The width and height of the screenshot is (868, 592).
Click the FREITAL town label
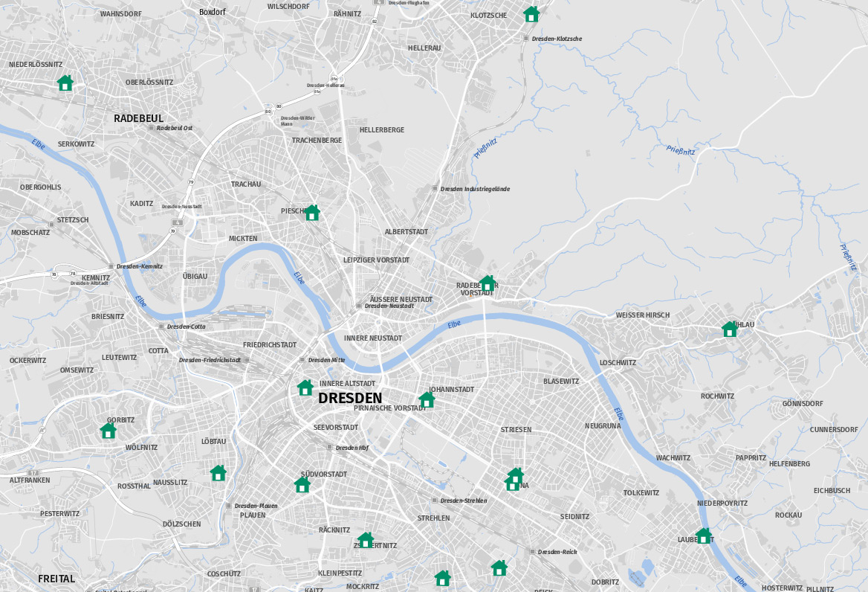coord(56,579)
